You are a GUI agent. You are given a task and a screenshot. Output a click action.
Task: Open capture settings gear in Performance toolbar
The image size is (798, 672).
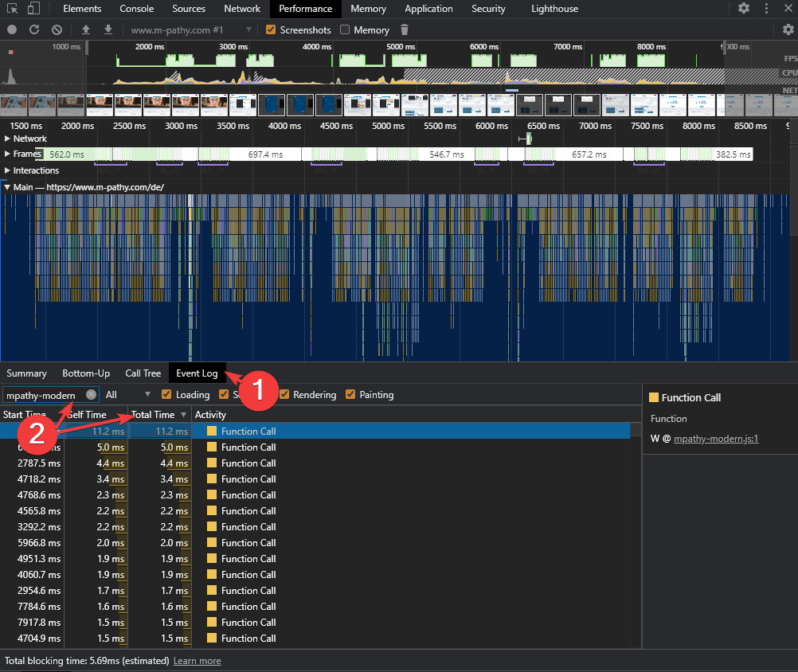pyautogui.click(x=788, y=29)
